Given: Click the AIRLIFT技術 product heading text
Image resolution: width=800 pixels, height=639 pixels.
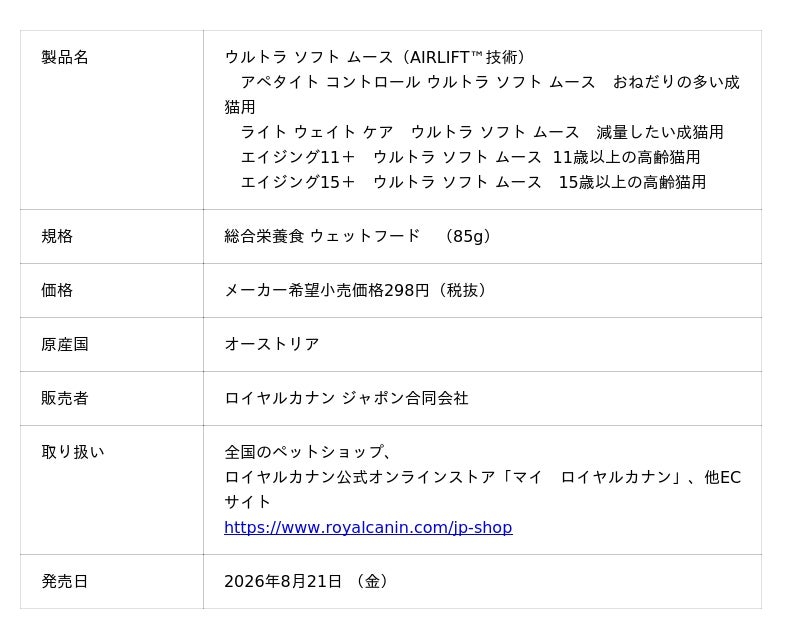Looking at the screenshot, I should tap(374, 57).
